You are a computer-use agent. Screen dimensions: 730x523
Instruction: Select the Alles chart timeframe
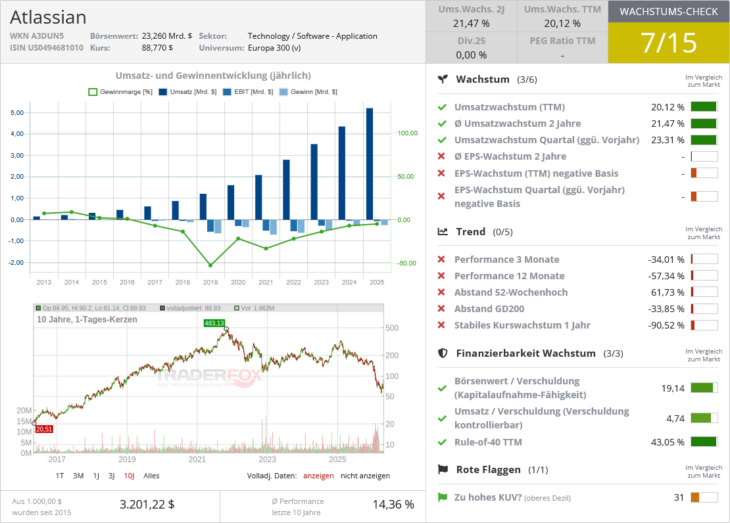(x=151, y=475)
